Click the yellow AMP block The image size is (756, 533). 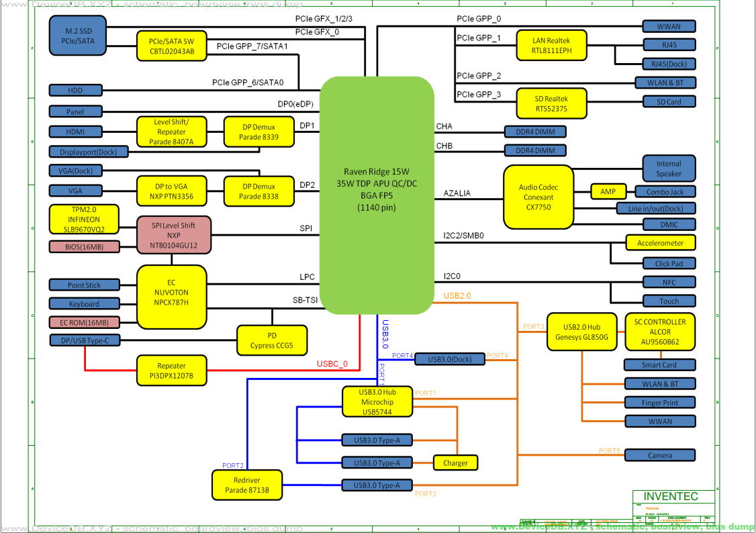tap(608, 191)
